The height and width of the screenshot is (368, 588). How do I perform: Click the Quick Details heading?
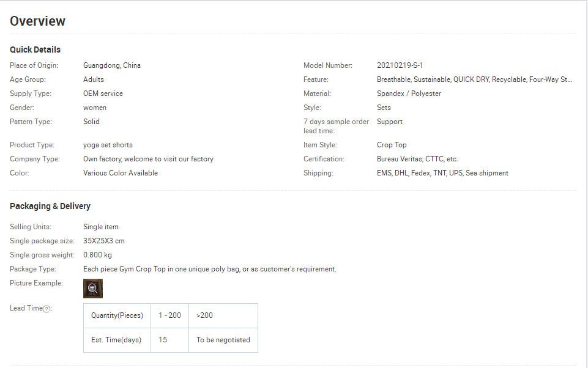tap(35, 50)
